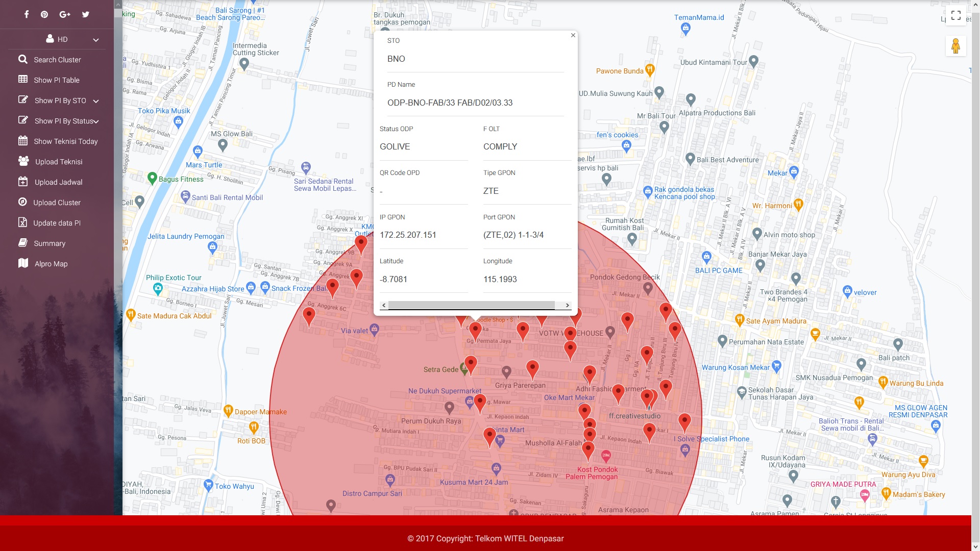Click the Pinterest icon in sidebar

click(44, 14)
